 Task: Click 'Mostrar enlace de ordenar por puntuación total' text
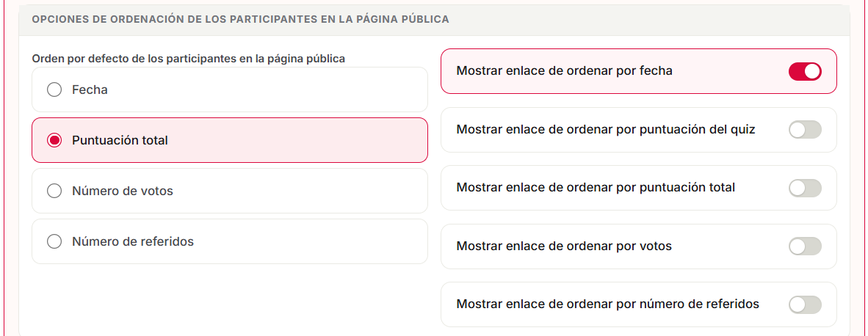(596, 187)
